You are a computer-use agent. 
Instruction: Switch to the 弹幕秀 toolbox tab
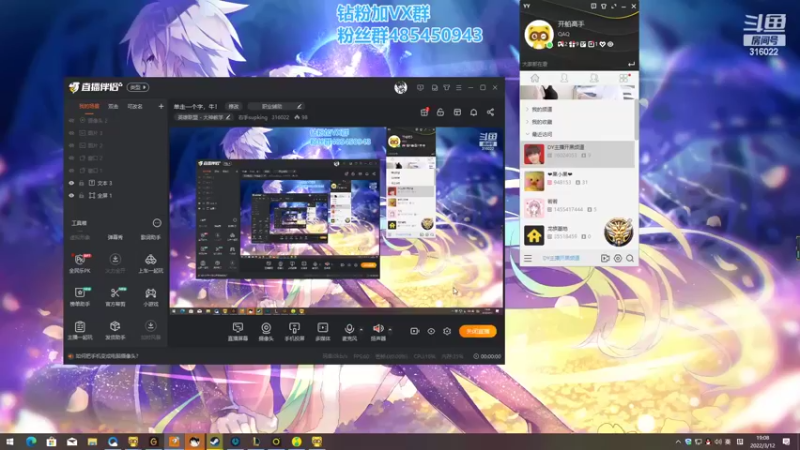(115, 237)
